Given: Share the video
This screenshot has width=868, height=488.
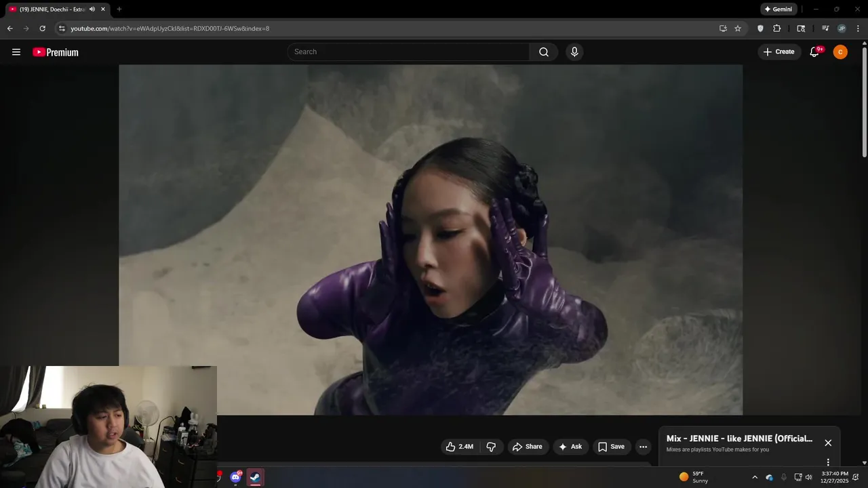Looking at the screenshot, I should click(527, 447).
